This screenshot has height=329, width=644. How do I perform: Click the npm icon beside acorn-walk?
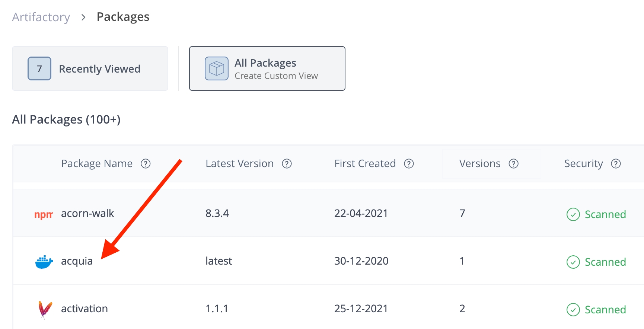tap(43, 214)
